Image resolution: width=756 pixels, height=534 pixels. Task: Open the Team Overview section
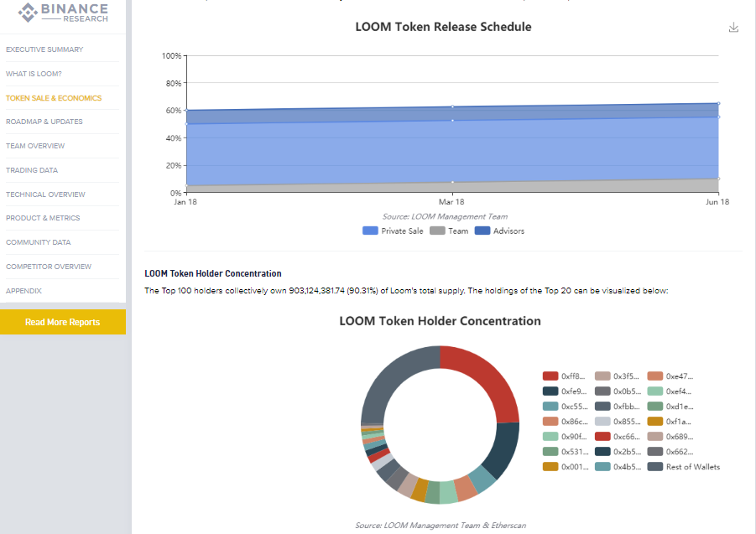click(35, 146)
